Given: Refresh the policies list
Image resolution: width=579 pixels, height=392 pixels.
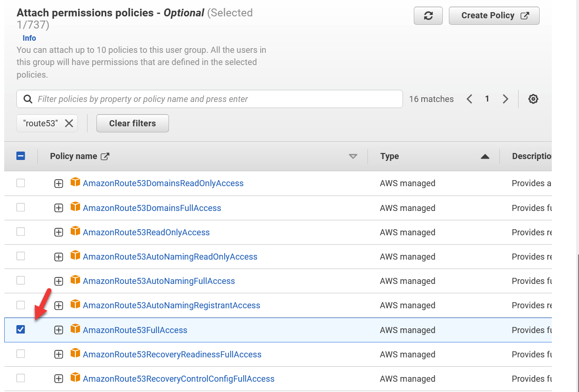Looking at the screenshot, I should 428,15.
